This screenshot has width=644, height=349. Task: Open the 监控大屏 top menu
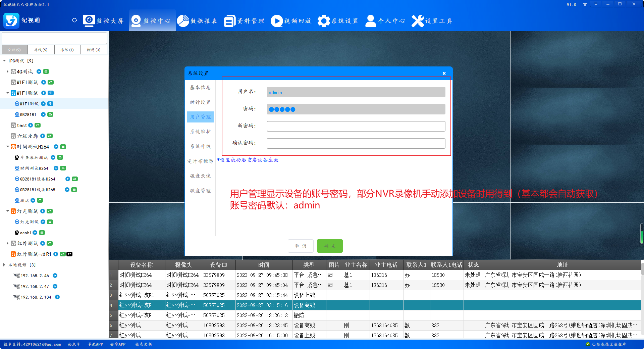pyautogui.click(x=103, y=21)
